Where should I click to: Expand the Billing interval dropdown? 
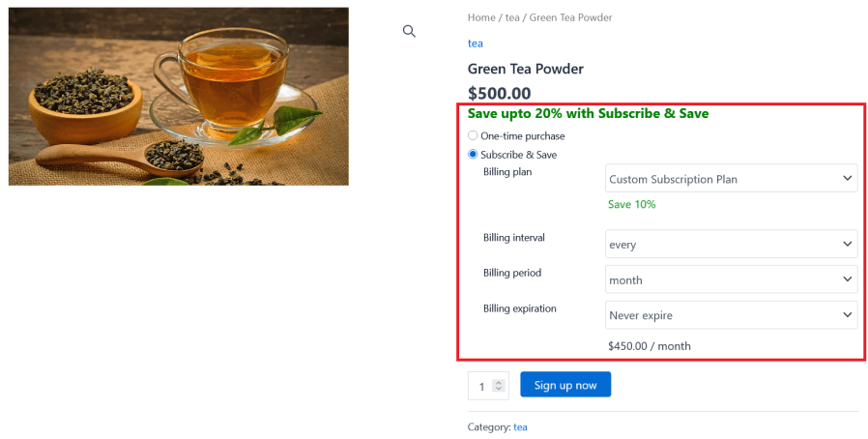(731, 245)
